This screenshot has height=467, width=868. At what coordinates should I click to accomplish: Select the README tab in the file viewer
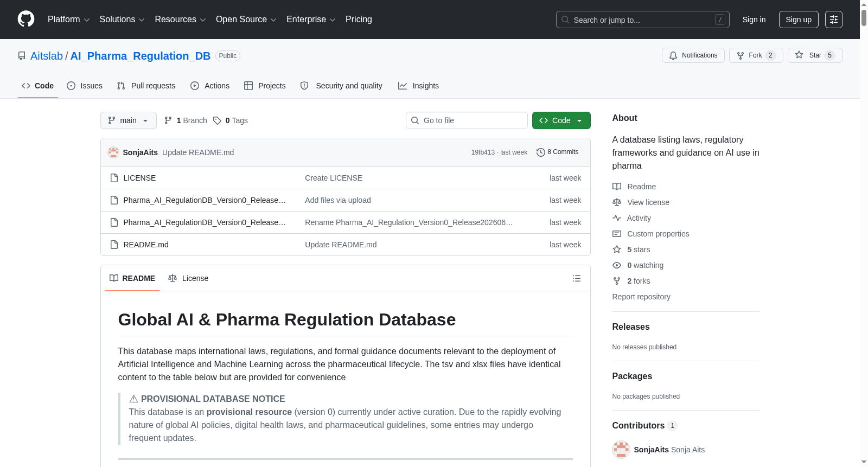pos(132,278)
